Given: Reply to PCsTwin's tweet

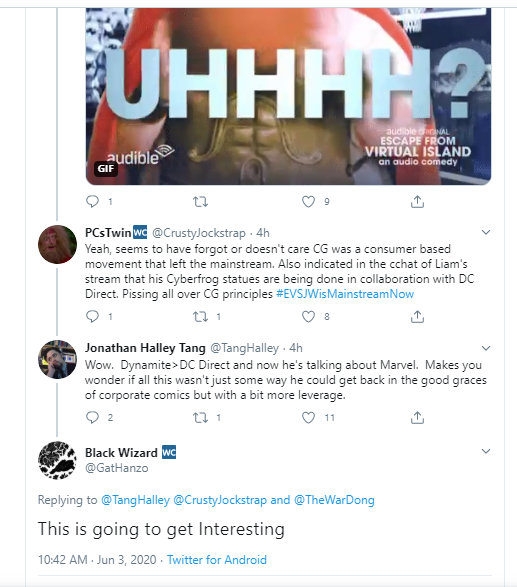Looking at the screenshot, I should pyautogui.click(x=92, y=316).
